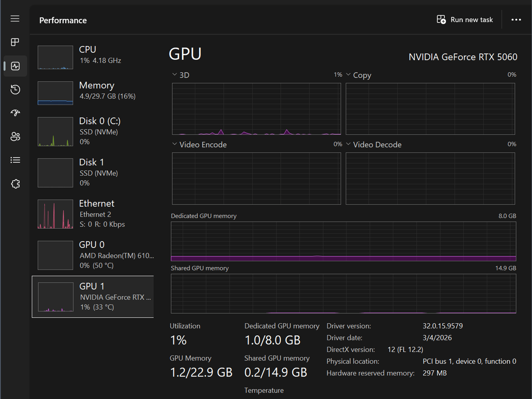Select Disk 1 in the performance list

(93, 172)
